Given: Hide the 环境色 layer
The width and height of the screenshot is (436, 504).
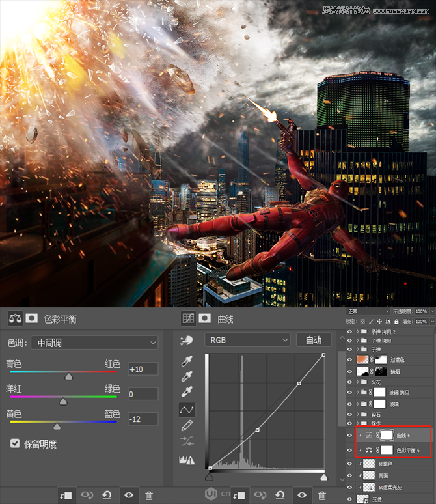Looking at the screenshot, I should (350, 464).
